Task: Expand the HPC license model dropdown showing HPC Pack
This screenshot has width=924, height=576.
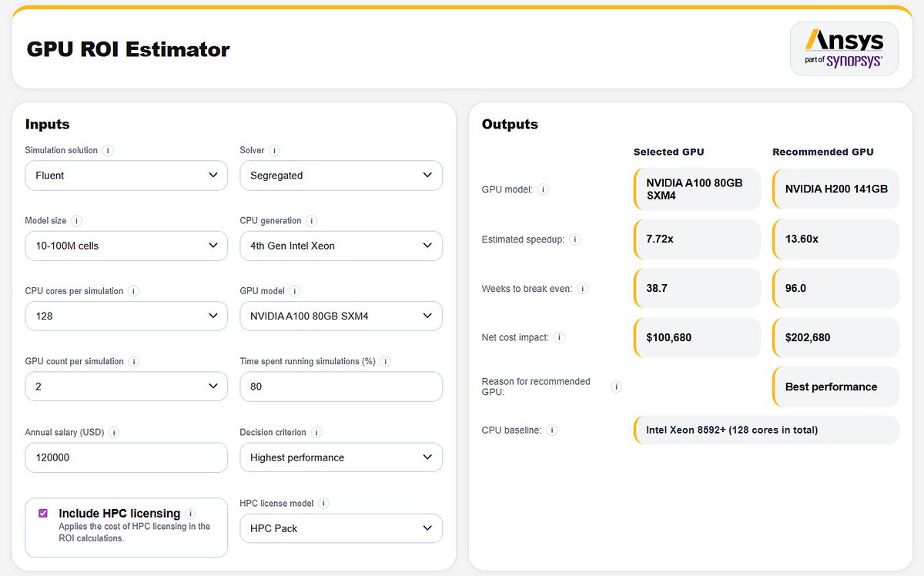Action: pos(341,528)
